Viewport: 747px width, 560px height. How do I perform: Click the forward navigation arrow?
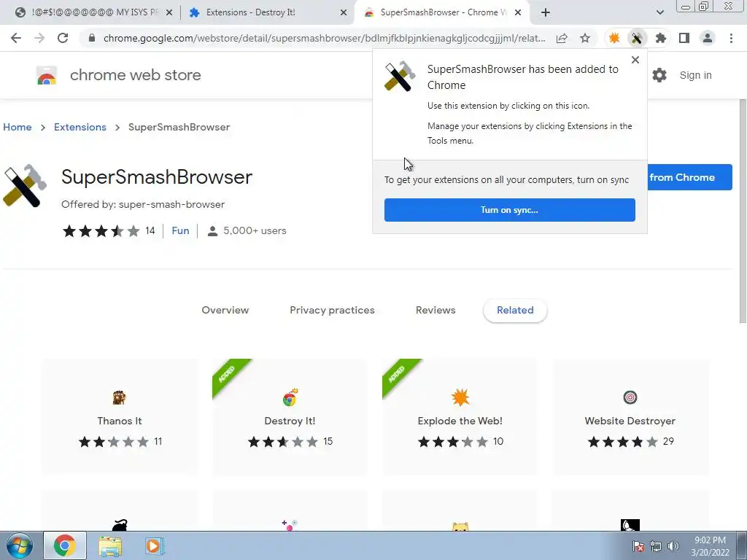click(39, 38)
